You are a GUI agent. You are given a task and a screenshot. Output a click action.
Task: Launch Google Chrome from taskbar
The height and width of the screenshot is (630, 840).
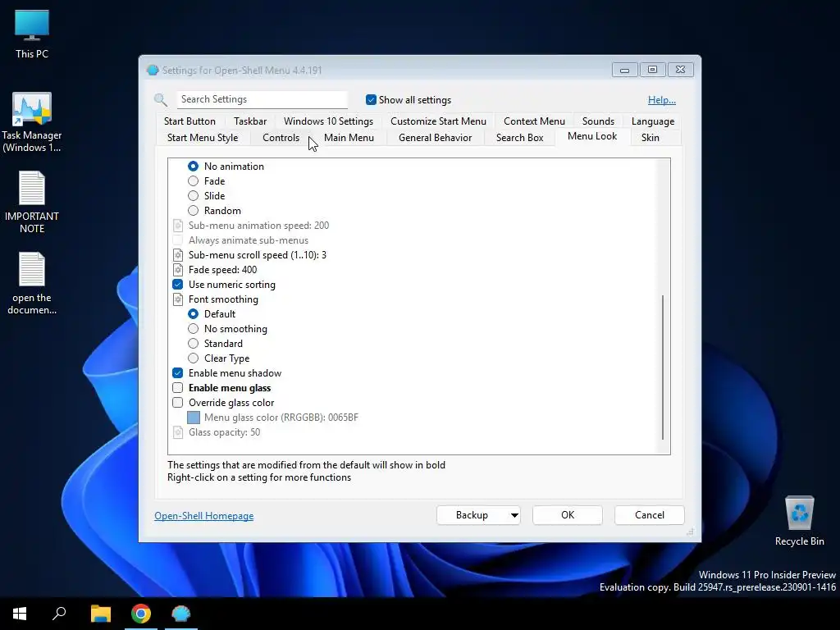(x=141, y=614)
